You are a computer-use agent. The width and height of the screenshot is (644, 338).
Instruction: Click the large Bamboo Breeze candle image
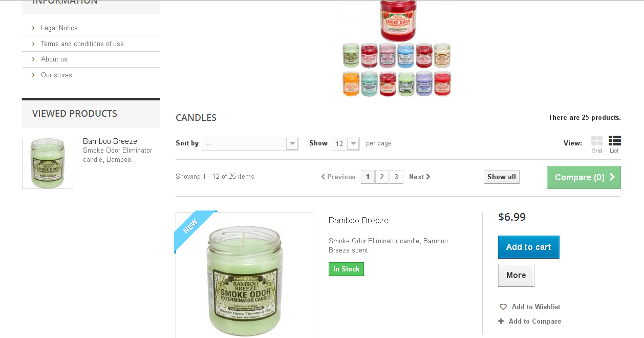(x=244, y=275)
